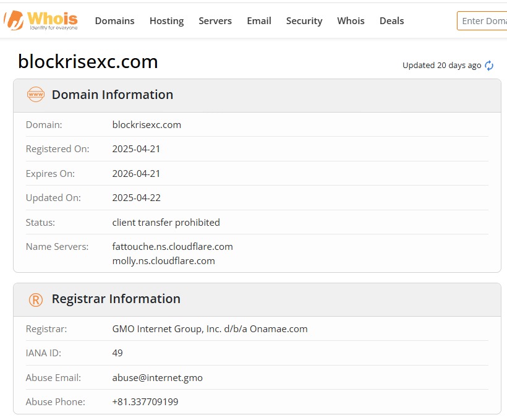Click the refresh icon beside Updated 20 days ago
Screen dimensions: 507x420
point(489,66)
